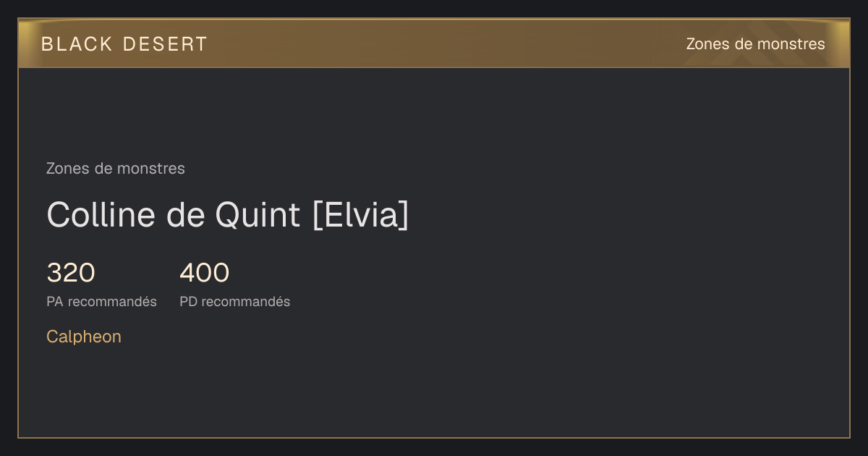This screenshot has height=456, width=868.
Task: Click the PD recommandés label
Action: pyautogui.click(x=235, y=302)
